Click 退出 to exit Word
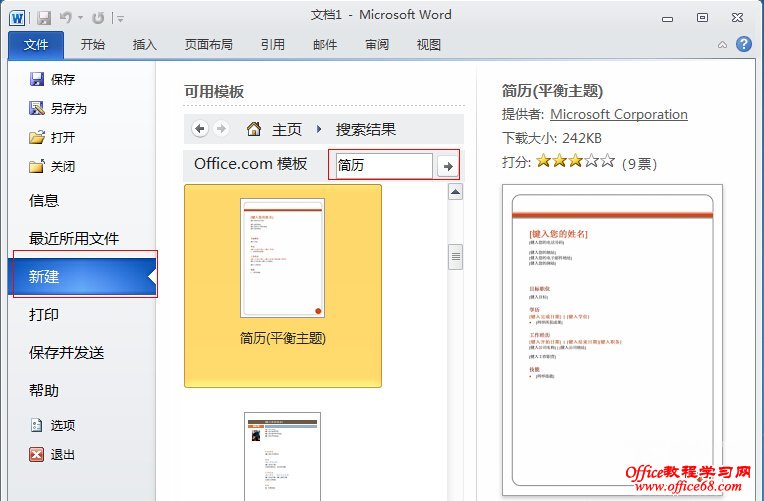 53,455
